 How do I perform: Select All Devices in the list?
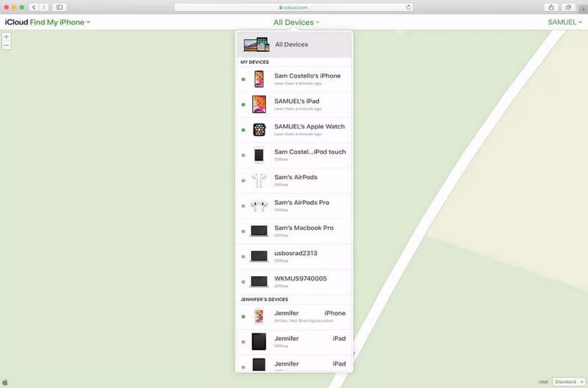click(294, 44)
